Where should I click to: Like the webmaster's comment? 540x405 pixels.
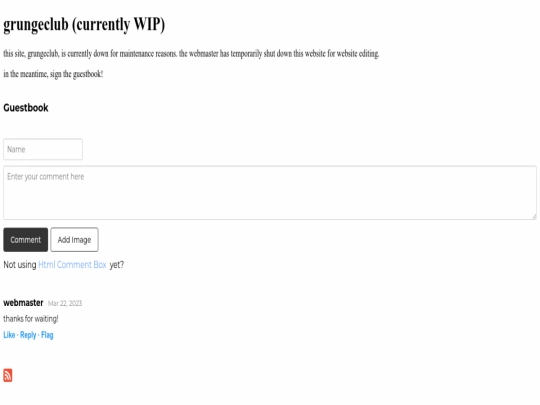[9, 335]
